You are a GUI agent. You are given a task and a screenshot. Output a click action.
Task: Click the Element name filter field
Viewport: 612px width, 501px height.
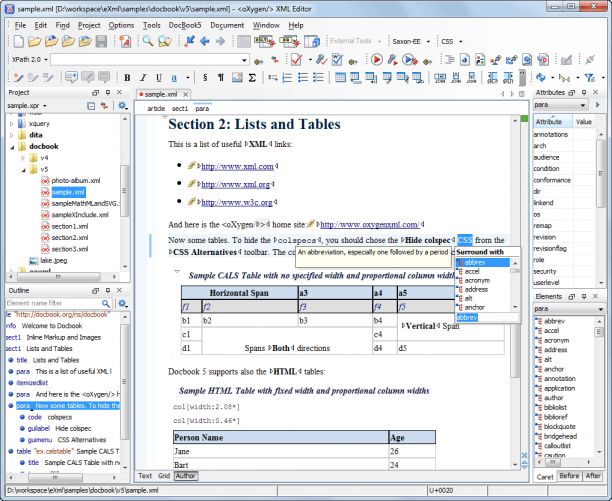pos(53,303)
